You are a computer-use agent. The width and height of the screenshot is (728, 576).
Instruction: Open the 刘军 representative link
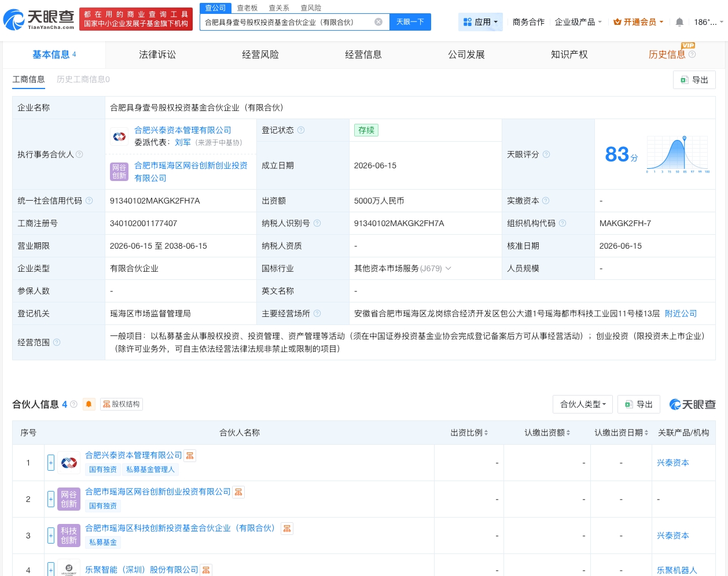[x=183, y=142]
